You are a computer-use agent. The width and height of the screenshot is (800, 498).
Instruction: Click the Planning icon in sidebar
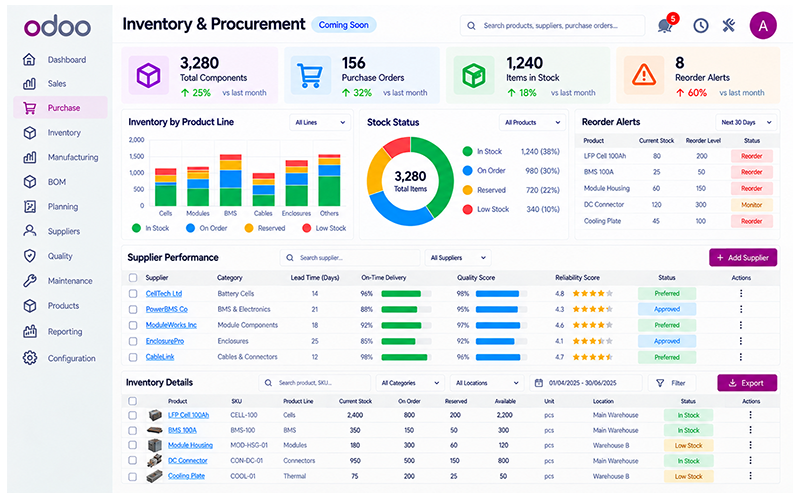[x=30, y=206]
